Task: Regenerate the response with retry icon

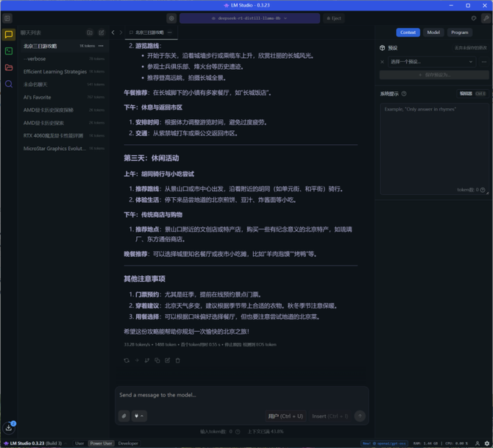Action: 127,360
